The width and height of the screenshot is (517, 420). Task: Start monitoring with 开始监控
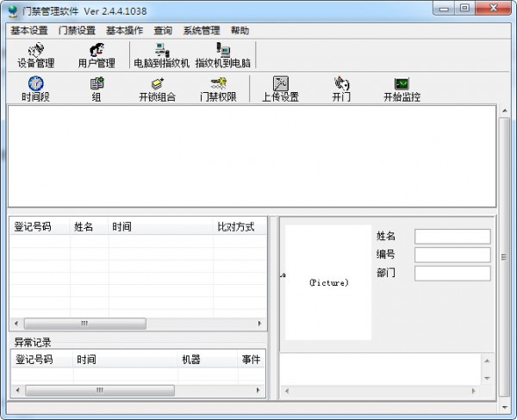coord(402,89)
